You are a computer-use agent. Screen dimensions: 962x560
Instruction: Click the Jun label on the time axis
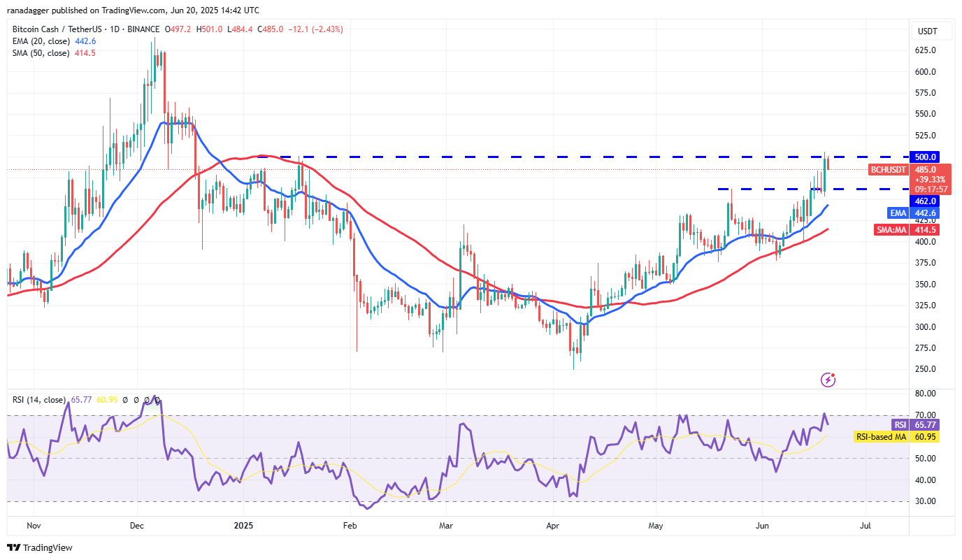pos(760,524)
